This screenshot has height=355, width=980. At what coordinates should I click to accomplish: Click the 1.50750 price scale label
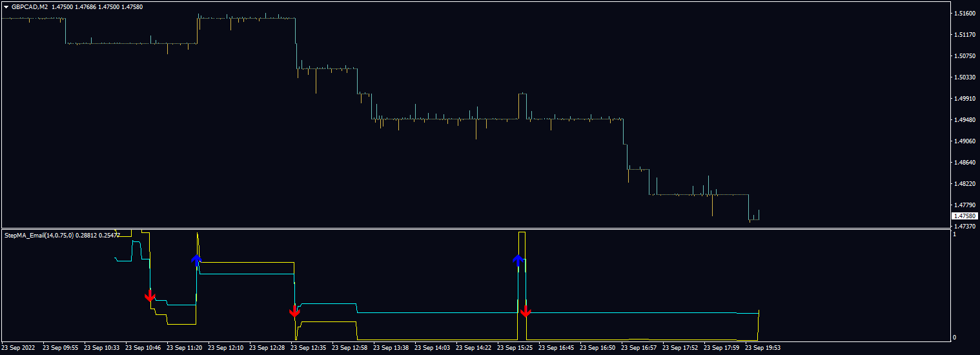[x=965, y=56]
